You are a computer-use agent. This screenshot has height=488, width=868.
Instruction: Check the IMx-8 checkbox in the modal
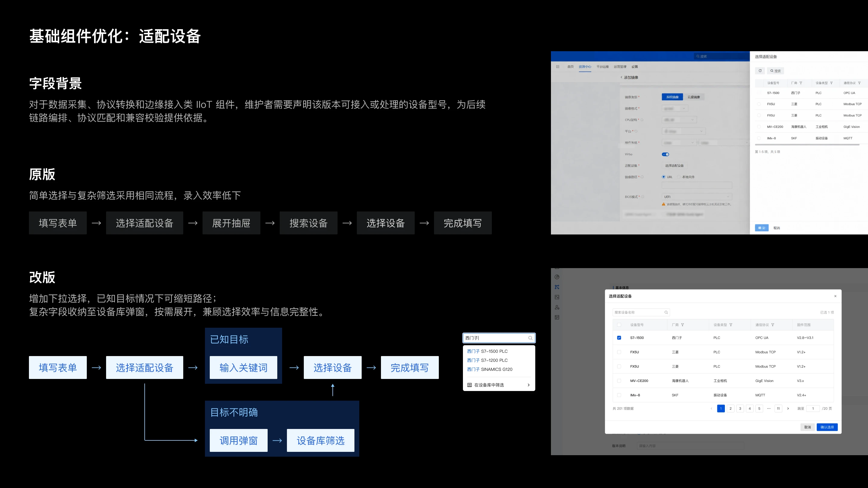(x=619, y=396)
